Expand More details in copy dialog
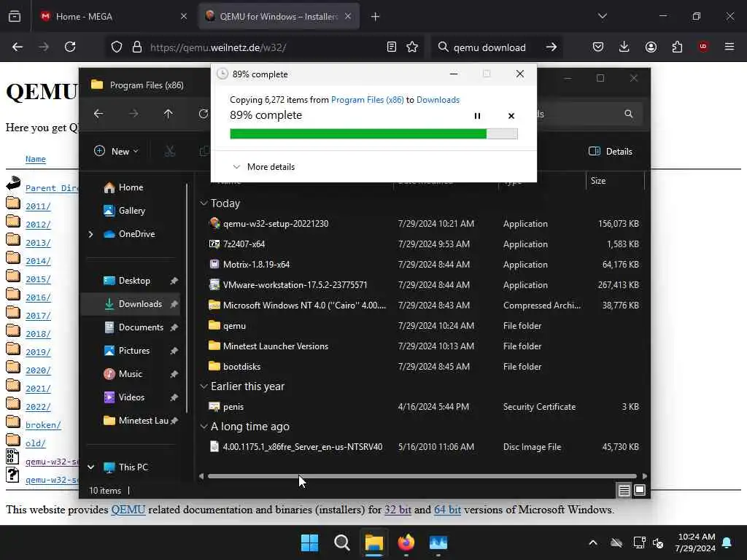 click(264, 167)
